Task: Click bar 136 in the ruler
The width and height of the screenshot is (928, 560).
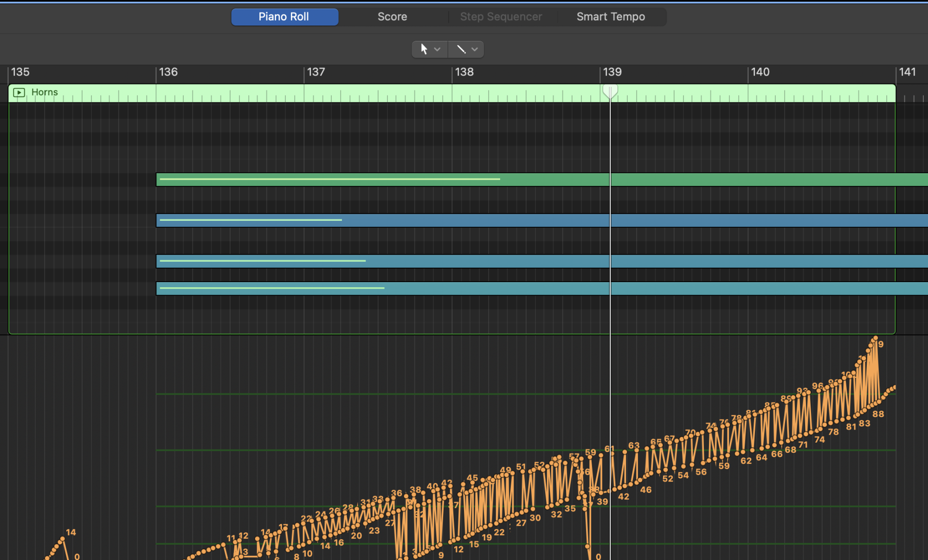Action: (x=168, y=72)
